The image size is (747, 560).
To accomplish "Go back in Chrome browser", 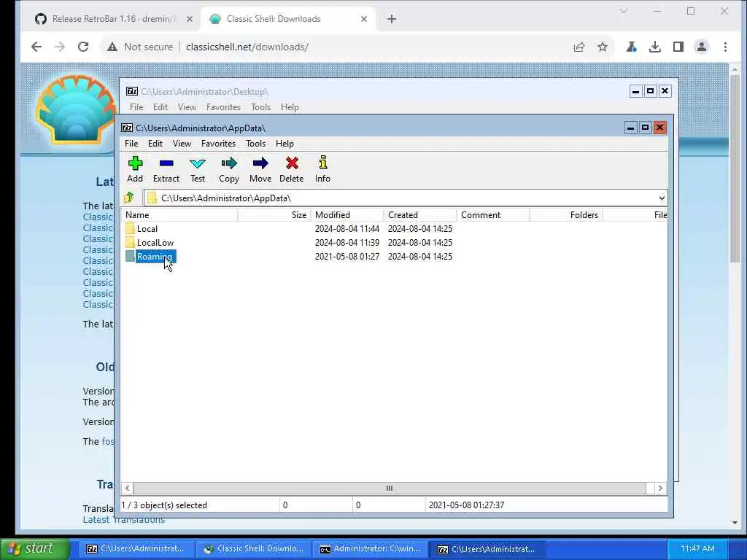I will pyautogui.click(x=36, y=47).
